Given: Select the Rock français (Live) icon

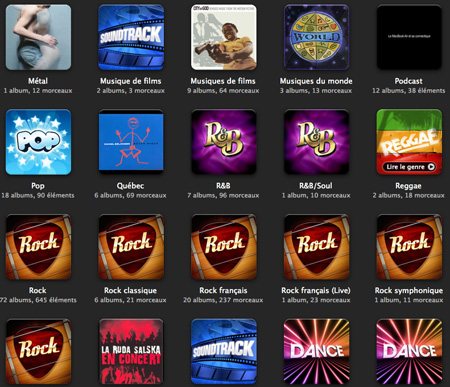Looking at the screenshot, I should coord(316,247).
